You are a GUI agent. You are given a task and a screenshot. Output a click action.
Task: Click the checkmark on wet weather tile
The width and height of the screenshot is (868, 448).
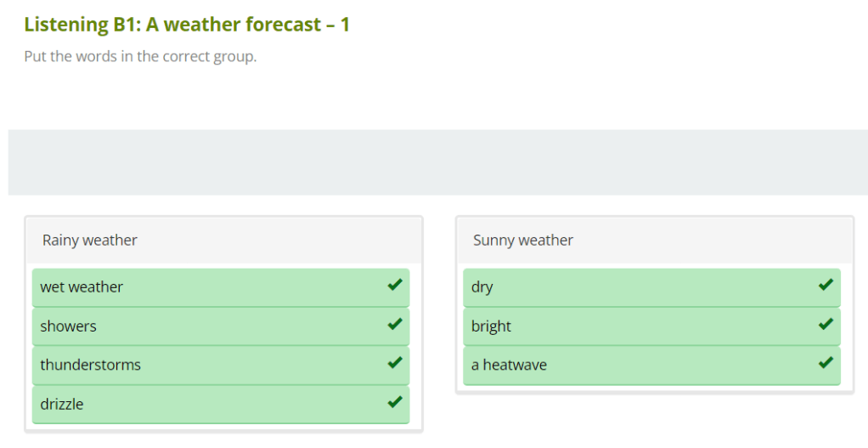tap(394, 285)
